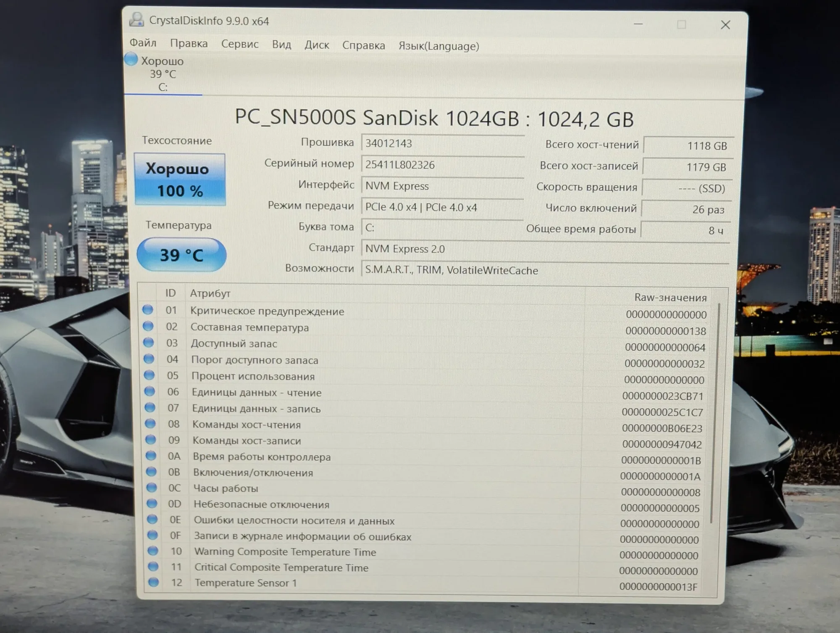Viewport: 840px width, 633px height.
Task: Click the ID column header
Action: (x=170, y=293)
